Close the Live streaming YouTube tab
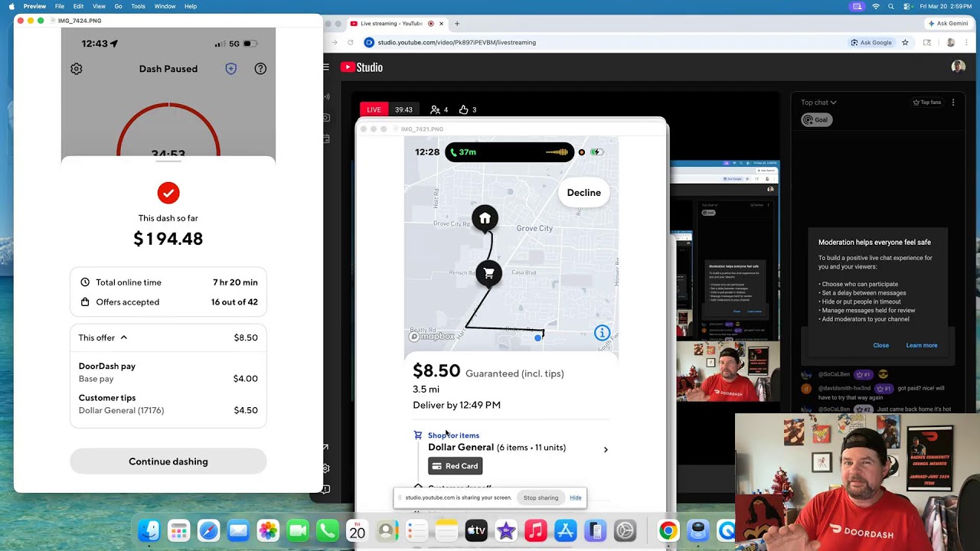980x551 pixels. (x=441, y=24)
